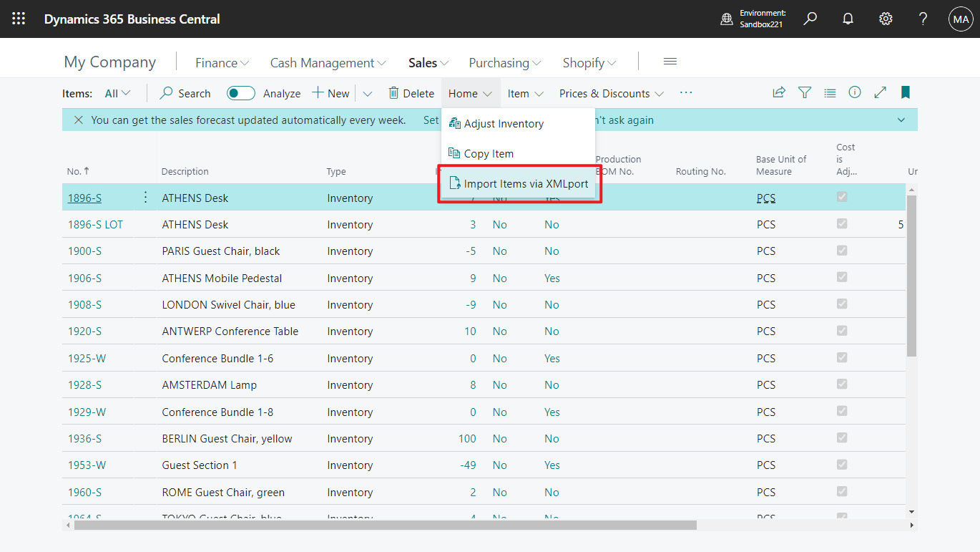
Task: Select Copy Item from the Home menu
Action: coord(489,152)
